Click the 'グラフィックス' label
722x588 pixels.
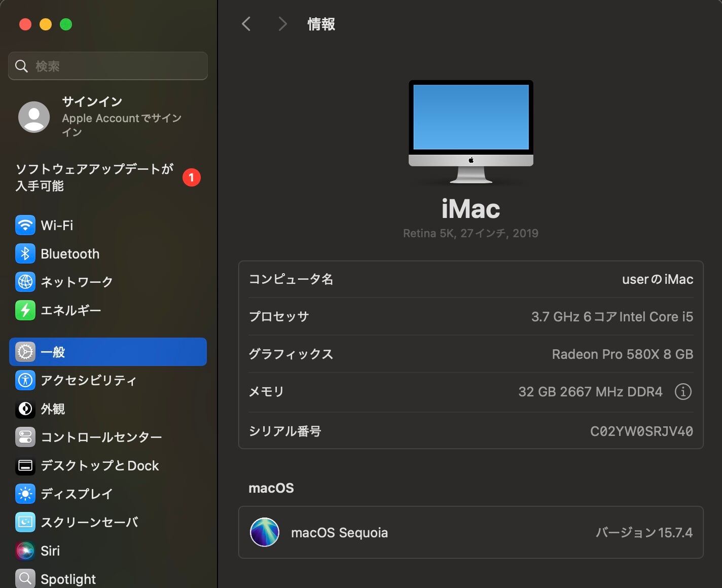pos(291,354)
